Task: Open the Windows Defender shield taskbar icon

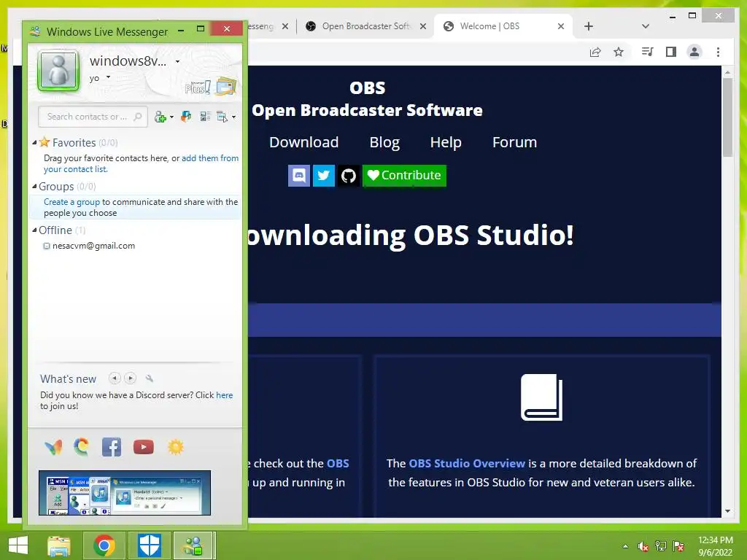Action: click(149, 545)
